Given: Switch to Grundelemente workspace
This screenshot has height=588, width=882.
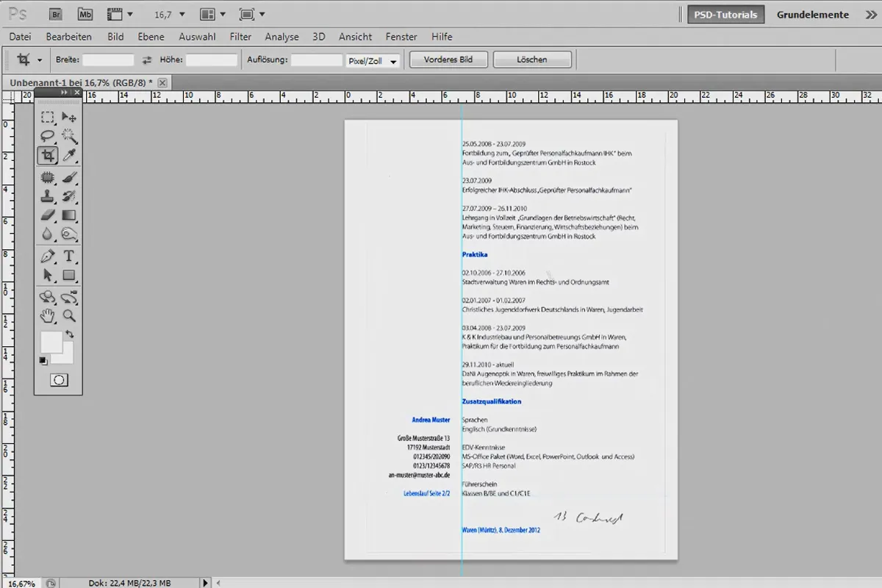Looking at the screenshot, I should click(x=812, y=15).
